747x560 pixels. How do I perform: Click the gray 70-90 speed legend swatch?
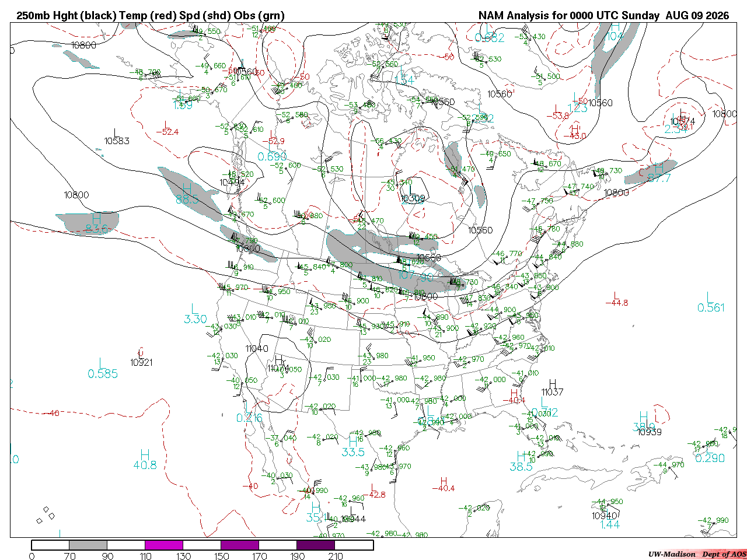pos(88,545)
